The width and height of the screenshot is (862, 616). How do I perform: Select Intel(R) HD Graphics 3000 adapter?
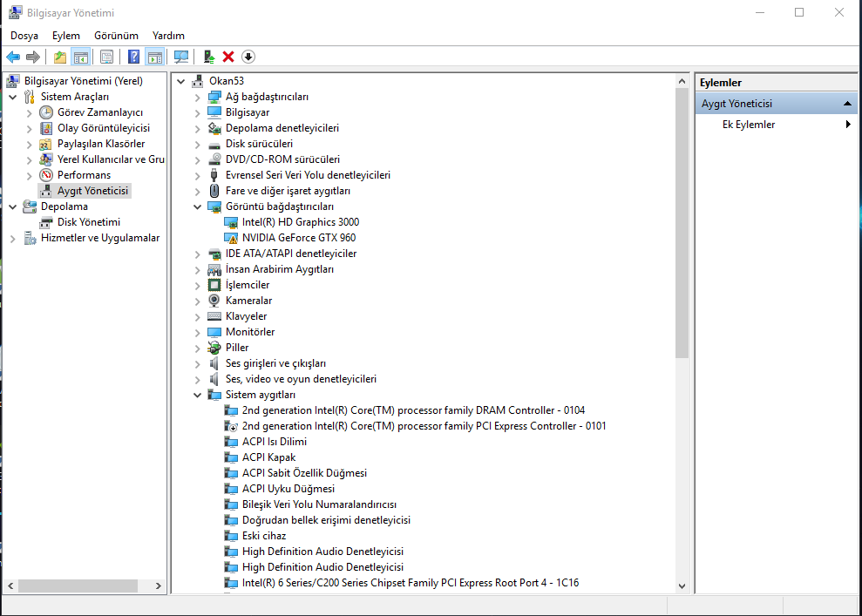pyautogui.click(x=301, y=222)
